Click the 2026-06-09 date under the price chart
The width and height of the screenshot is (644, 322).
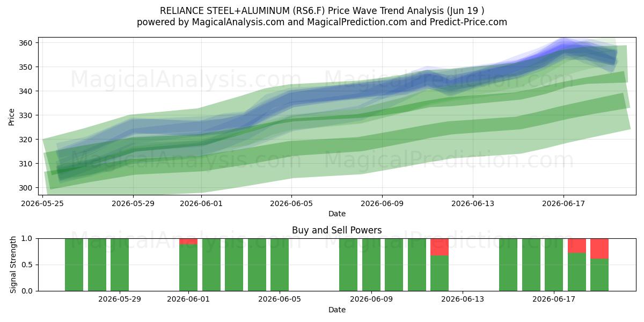click(382, 203)
